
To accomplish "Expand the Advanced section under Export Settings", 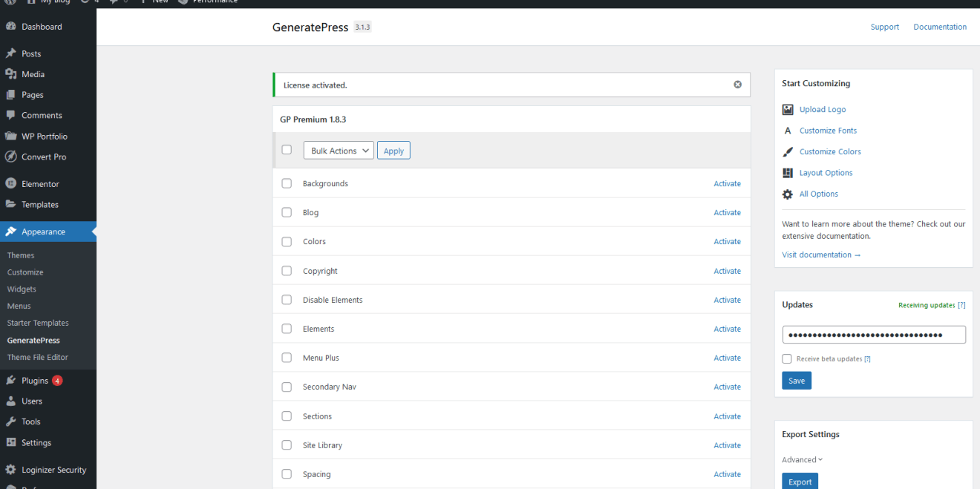I will pyautogui.click(x=802, y=459).
